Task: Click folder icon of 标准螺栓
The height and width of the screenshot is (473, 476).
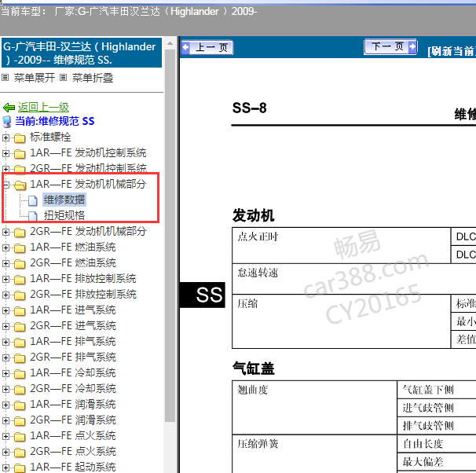Action: point(20,138)
